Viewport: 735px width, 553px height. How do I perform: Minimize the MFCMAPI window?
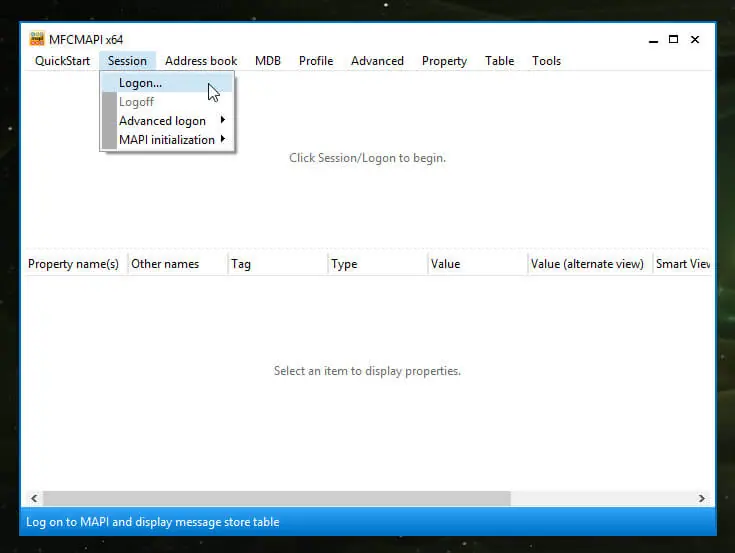(653, 40)
